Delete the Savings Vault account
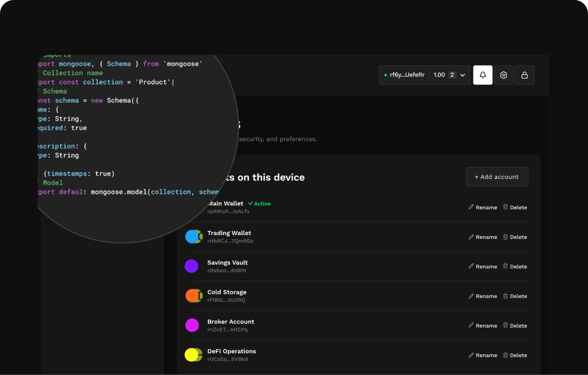Image resolution: width=588 pixels, height=375 pixels. tap(515, 266)
